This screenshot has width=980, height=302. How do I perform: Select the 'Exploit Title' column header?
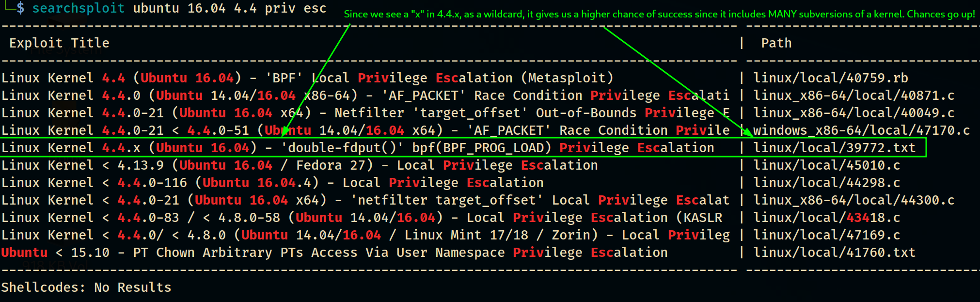[59, 43]
